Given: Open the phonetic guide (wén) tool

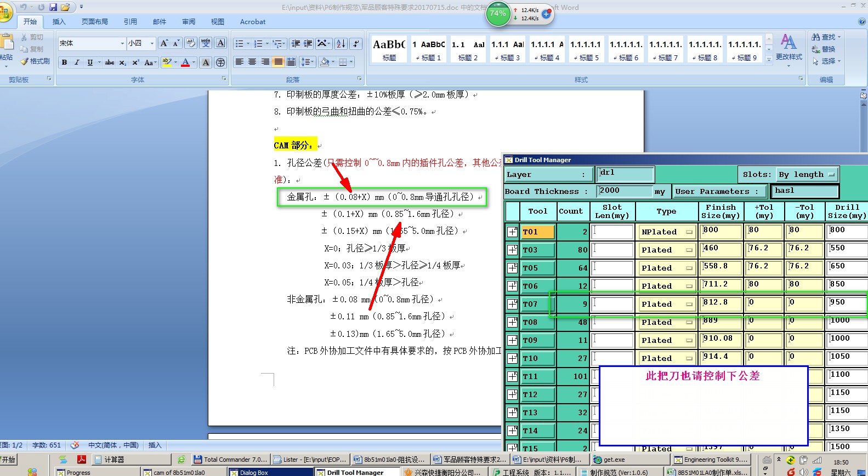Looking at the screenshot, I should [206, 43].
